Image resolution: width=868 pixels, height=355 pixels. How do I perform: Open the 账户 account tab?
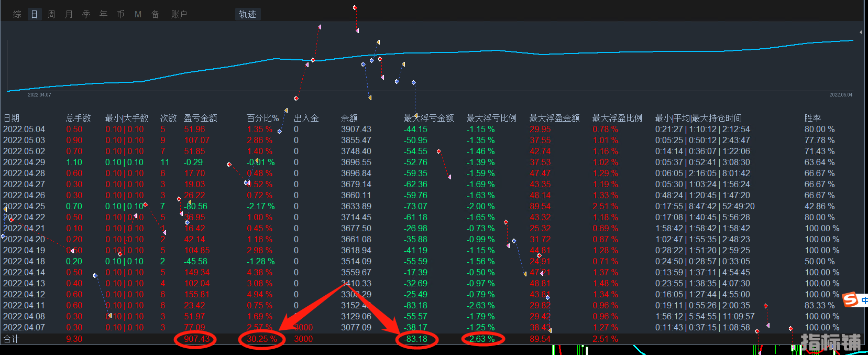click(179, 14)
